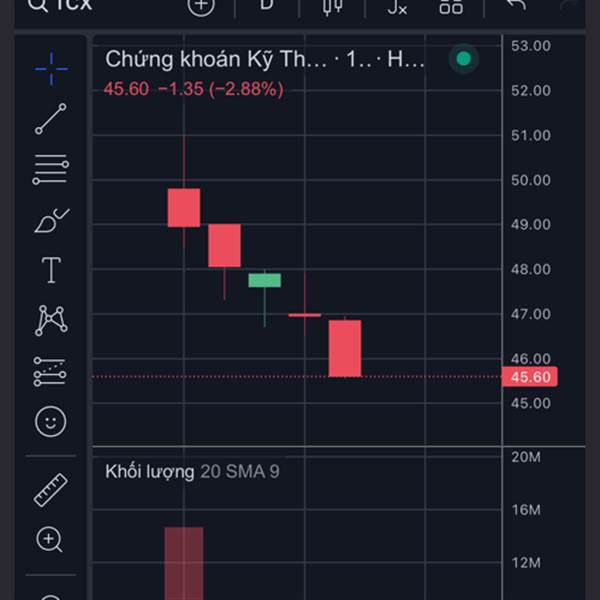Click the undo arrow
Viewport: 600px width, 600px height.
(x=517, y=7)
